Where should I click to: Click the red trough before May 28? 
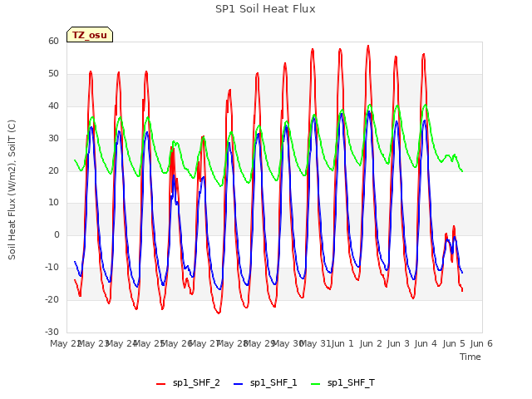tap(219, 313)
